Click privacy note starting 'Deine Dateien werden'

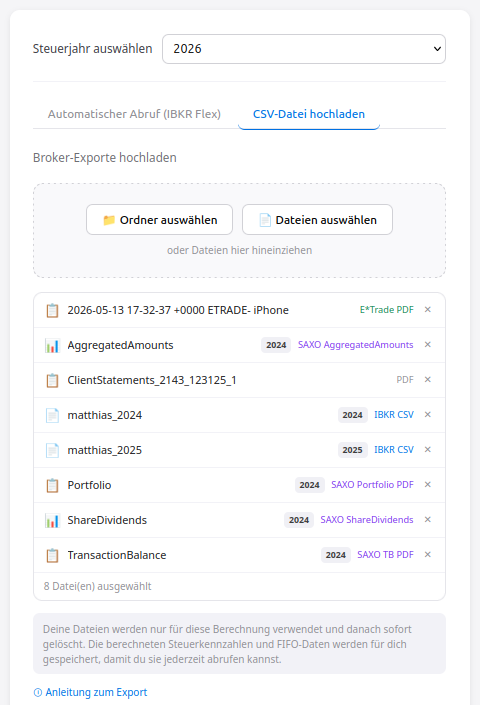point(240,644)
